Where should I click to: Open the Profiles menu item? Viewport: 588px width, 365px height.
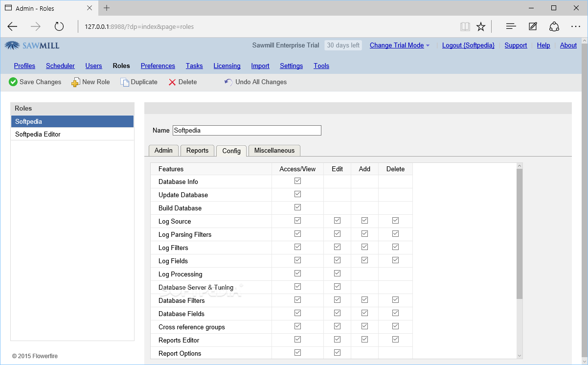click(24, 66)
